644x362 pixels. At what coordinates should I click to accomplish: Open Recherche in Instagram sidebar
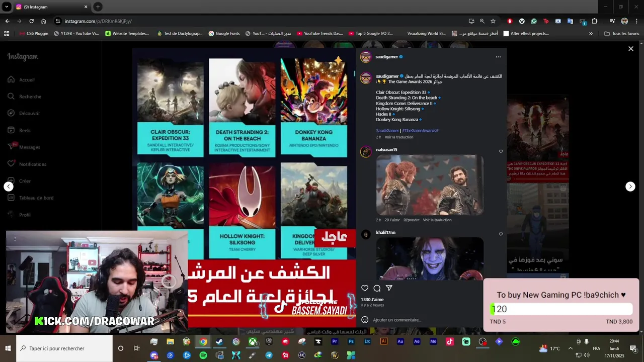point(24,97)
